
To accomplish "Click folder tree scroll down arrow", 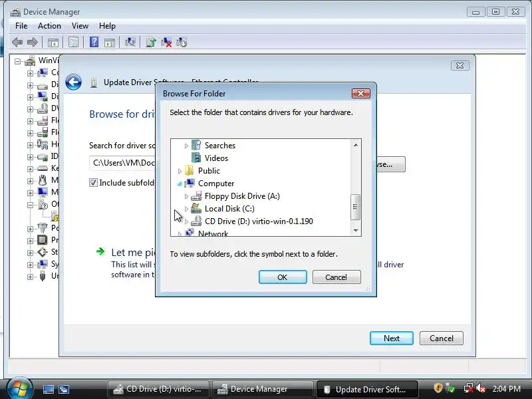I will (x=356, y=230).
